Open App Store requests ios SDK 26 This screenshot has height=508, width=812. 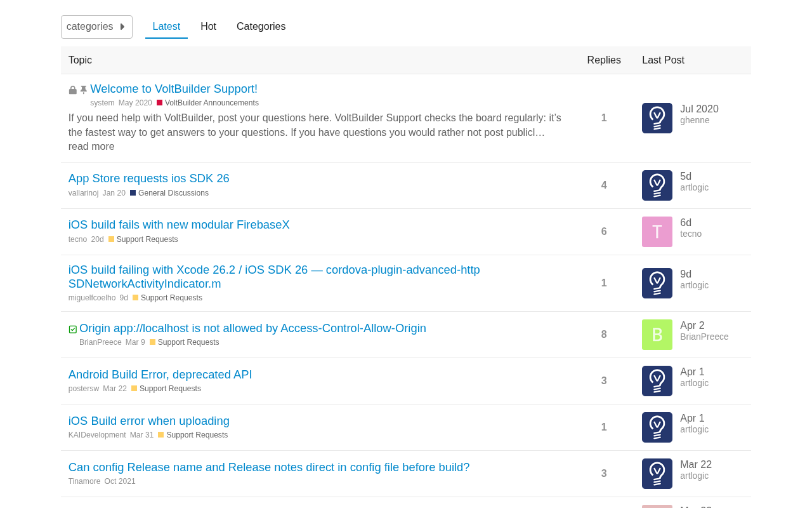[149, 178]
